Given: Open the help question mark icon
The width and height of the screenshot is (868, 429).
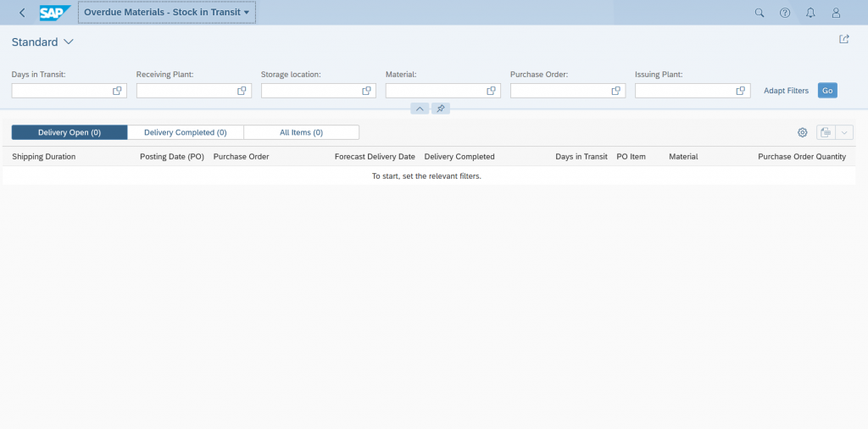Looking at the screenshot, I should 785,13.
